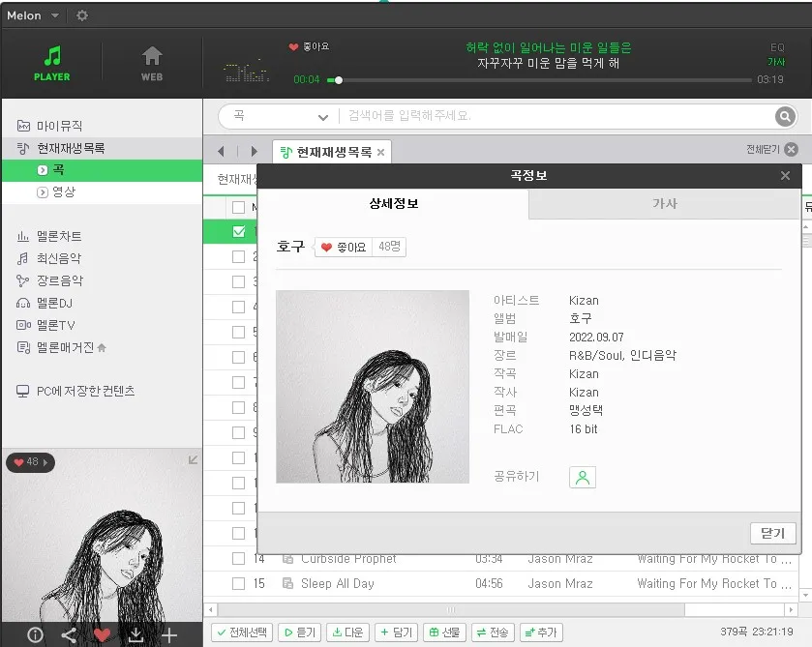Click the album cover in 곡정보 dialog
Image resolution: width=812 pixels, height=647 pixels.
coord(373,387)
